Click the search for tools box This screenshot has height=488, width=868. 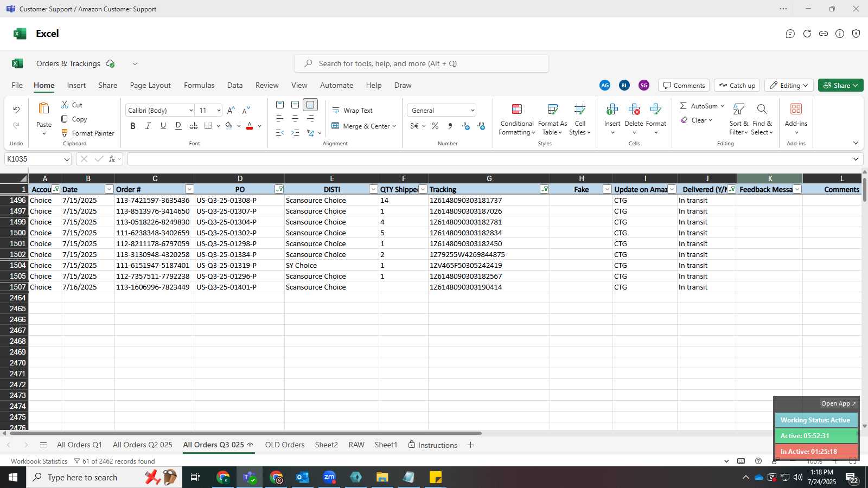[421, 63]
